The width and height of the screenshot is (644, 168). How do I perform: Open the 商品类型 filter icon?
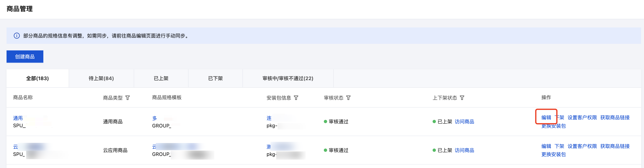point(128,98)
